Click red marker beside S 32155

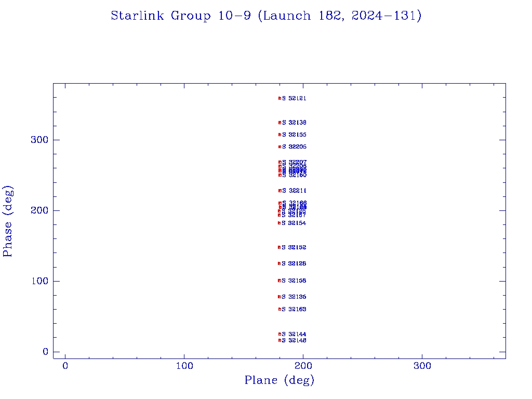pos(280,135)
